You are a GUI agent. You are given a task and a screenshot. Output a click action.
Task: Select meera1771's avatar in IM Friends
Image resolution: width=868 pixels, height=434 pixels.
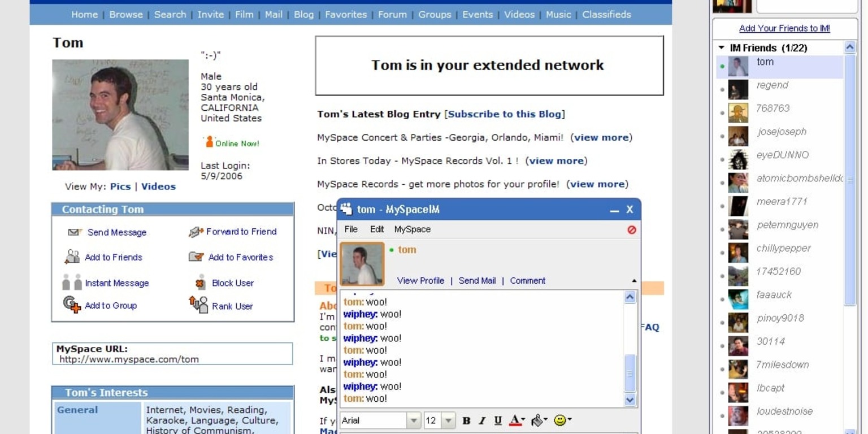(738, 206)
